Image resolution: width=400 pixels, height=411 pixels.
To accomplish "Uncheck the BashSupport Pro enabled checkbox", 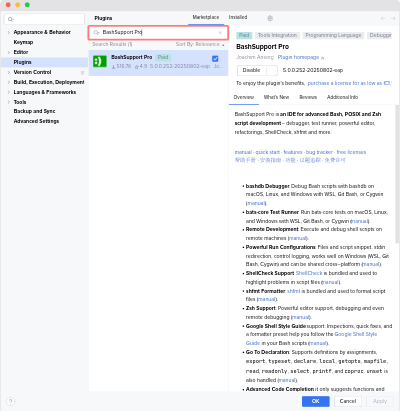I will pos(215,59).
